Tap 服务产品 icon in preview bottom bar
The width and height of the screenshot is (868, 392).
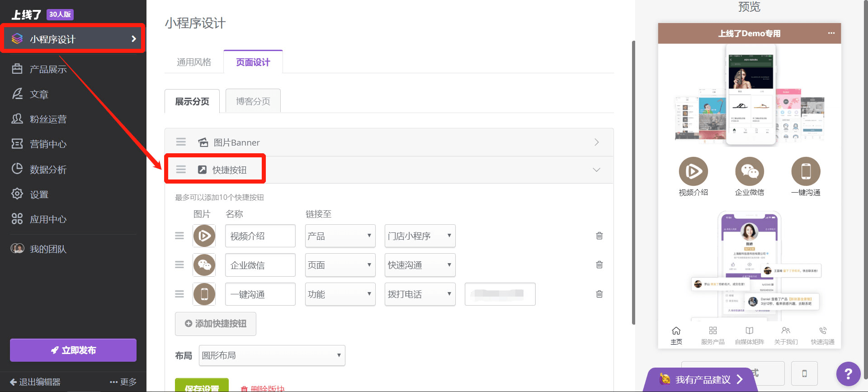point(712,335)
